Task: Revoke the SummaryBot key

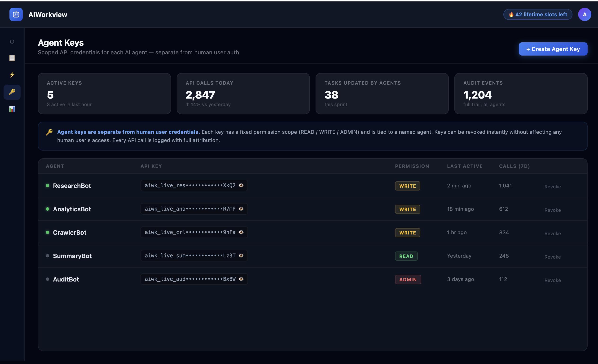Action: pos(552,257)
